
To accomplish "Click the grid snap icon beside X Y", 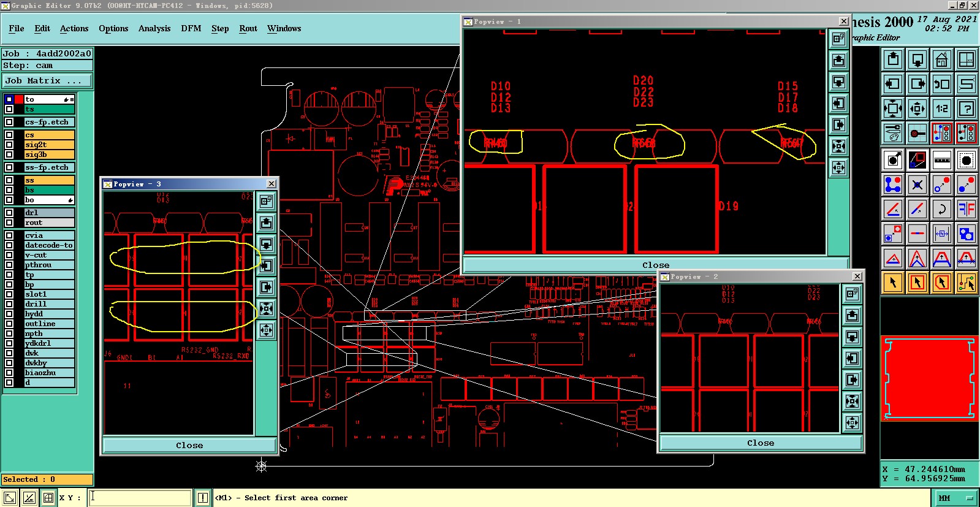I will [48, 498].
